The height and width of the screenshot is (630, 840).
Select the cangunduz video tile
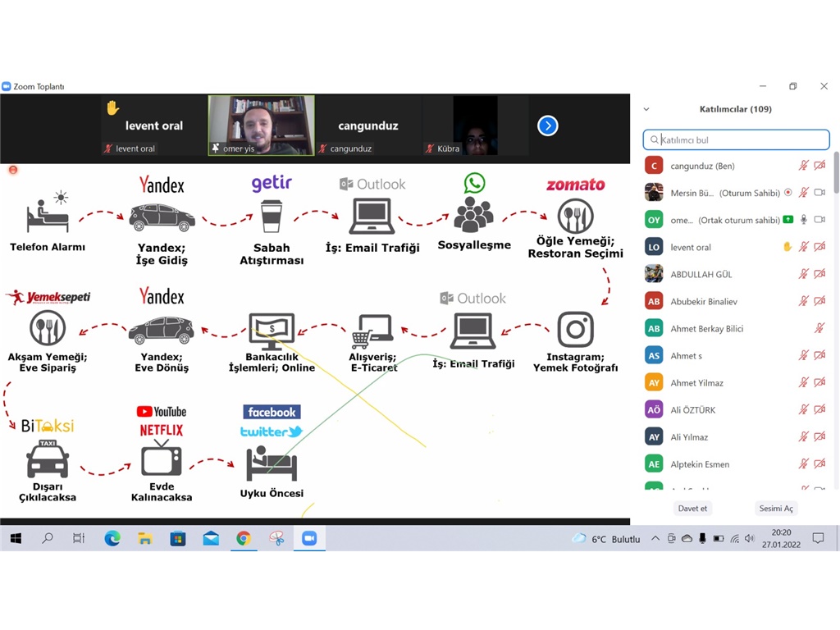(x=368, y=126)
